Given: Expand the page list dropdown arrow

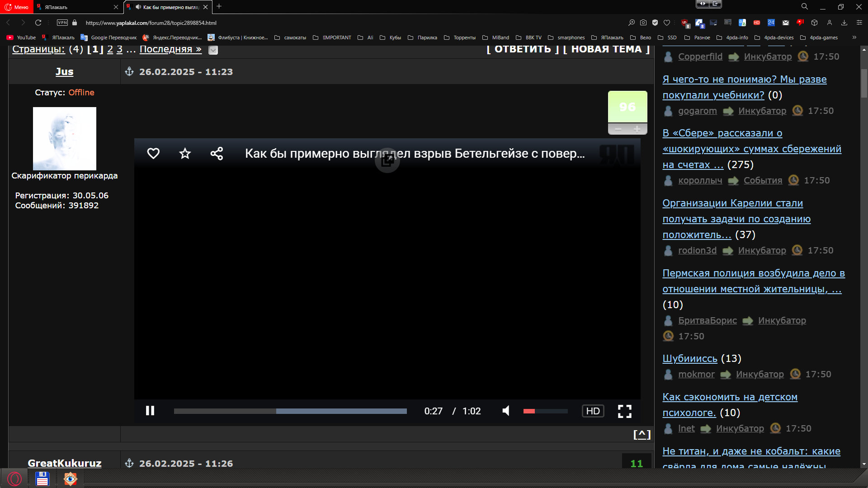Looking at the screenshot, I should (213, 50).
